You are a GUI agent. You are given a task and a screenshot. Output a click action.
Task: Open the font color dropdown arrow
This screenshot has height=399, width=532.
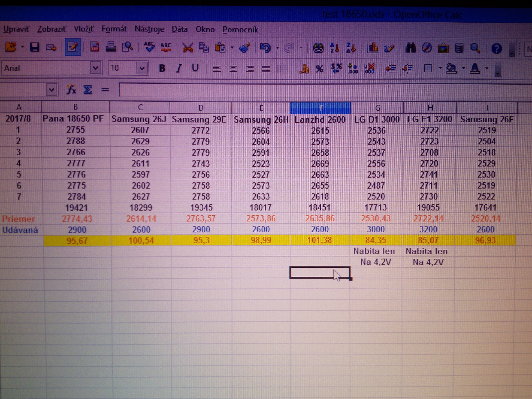[487, 69]
